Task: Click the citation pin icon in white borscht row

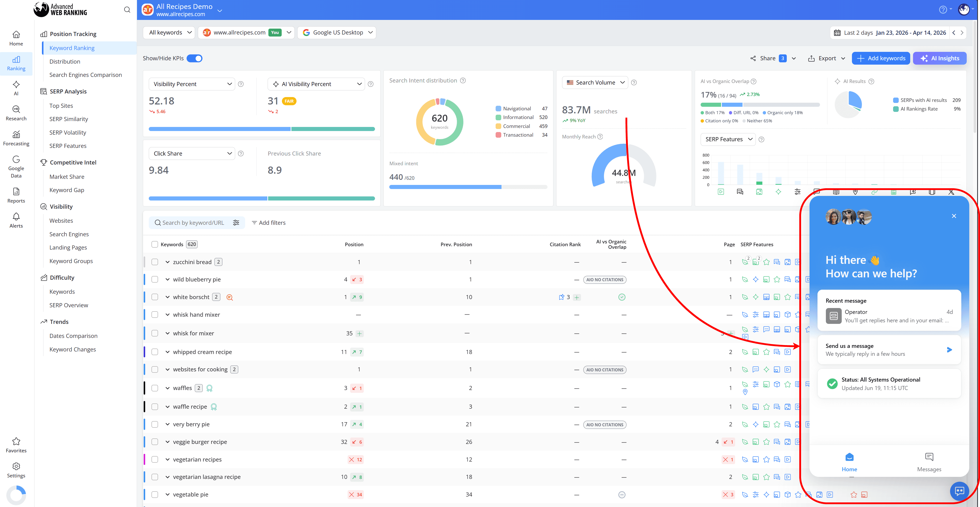Action: 562,297
